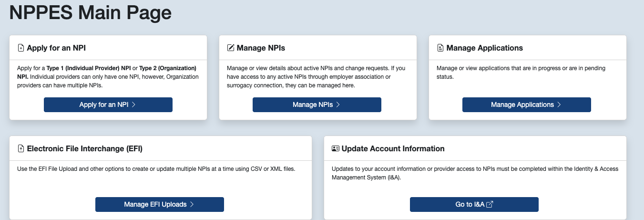The image size is (644, 220).
Task: Click the Manage Applications button
Action: coord(527,105)
